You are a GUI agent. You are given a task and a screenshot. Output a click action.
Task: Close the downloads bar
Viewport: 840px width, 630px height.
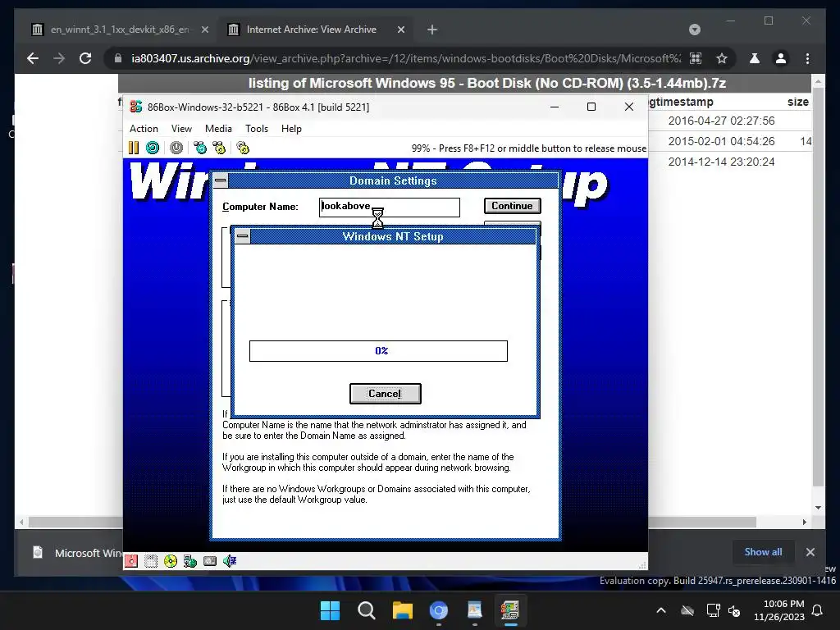810,552
